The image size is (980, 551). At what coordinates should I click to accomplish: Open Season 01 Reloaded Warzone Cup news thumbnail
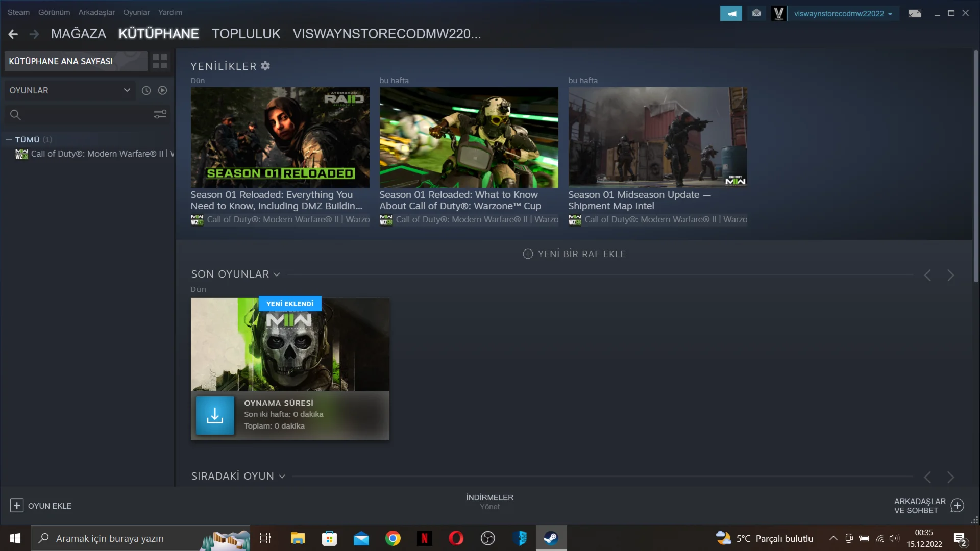(x=469, y=137)
